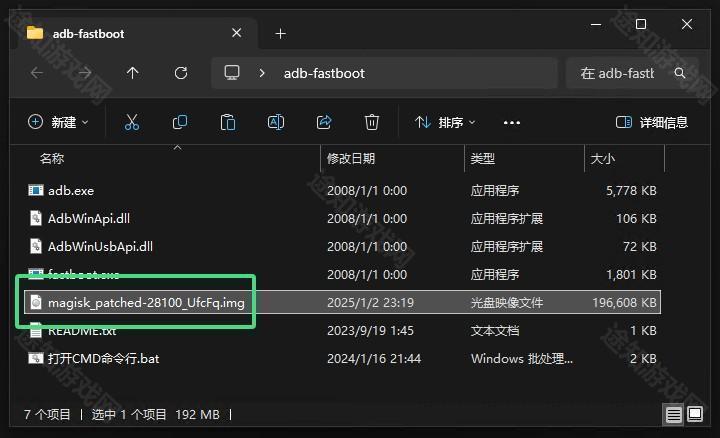Select the AdbWinUsbApi.dll file name
This screenshot has height=438, width=720.
pyautogui.click(x=100, y=247)
